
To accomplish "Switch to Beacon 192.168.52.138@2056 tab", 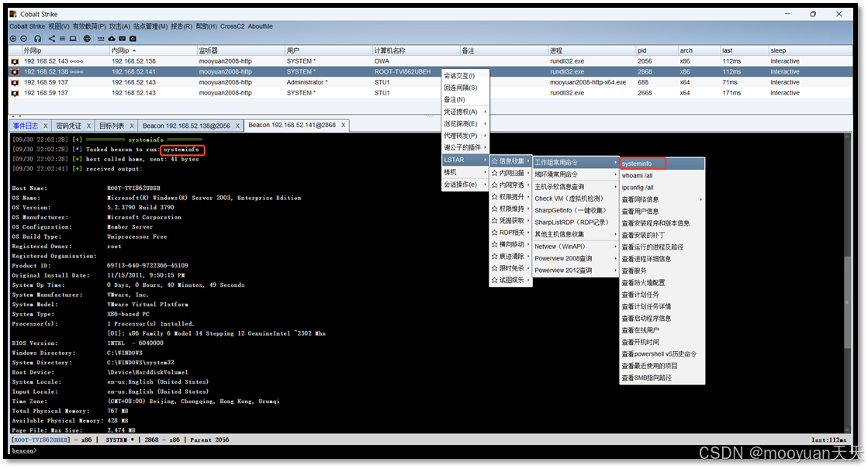I will (x=186, y=126).
